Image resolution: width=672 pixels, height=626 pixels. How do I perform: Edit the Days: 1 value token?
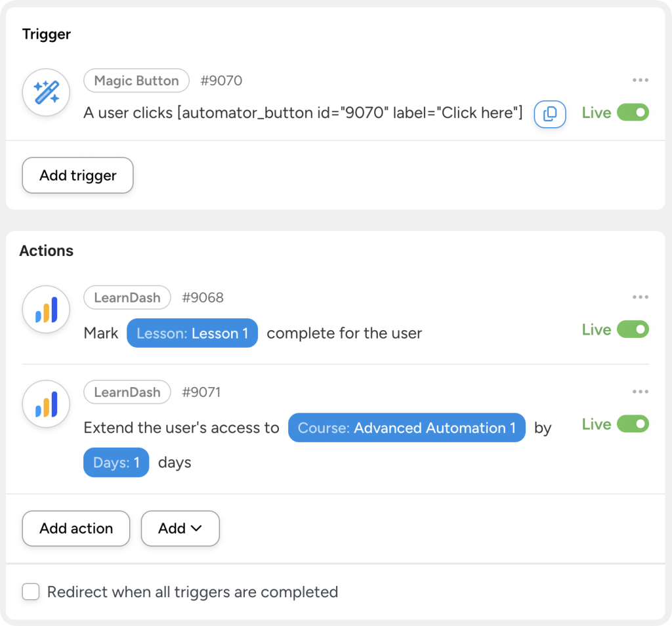[115, 462]
